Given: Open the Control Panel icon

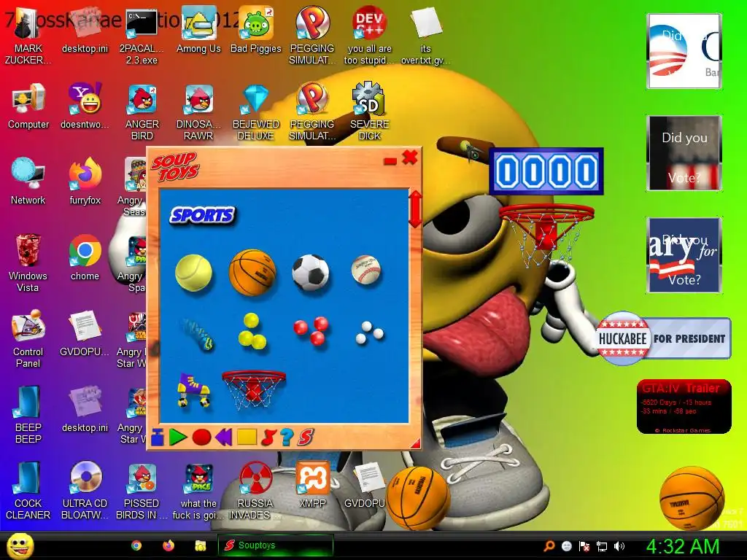Looking at the screenshot, I should (28, 338).
